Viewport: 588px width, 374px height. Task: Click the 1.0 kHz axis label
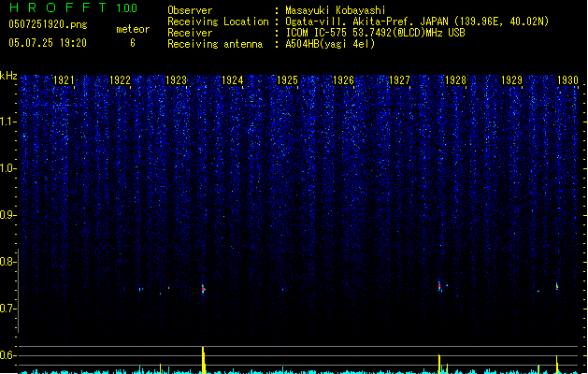click(8, 168)
